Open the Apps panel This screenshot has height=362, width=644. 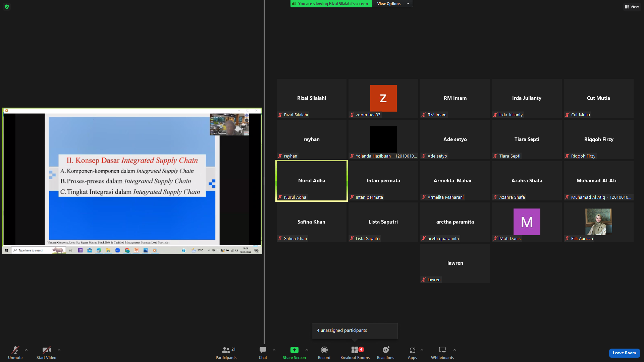(412, 353)
